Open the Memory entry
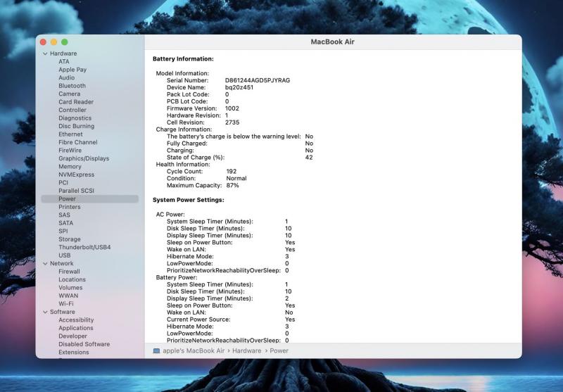The image size is (563, 392). (70, 167)
